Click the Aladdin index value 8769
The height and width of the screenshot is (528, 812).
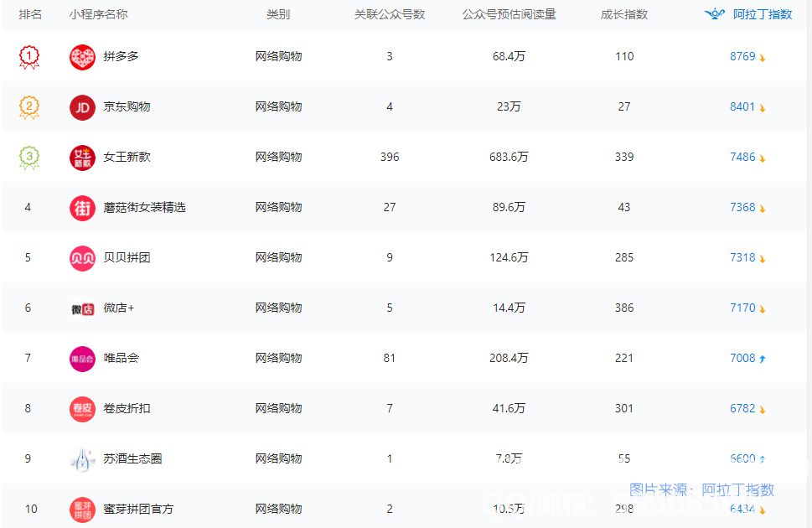742,56
